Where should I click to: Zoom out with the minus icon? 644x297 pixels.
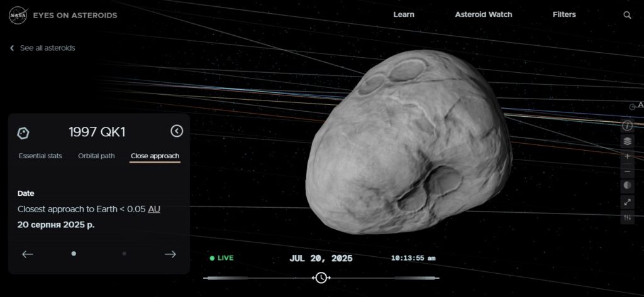click(x=627, y=171)
